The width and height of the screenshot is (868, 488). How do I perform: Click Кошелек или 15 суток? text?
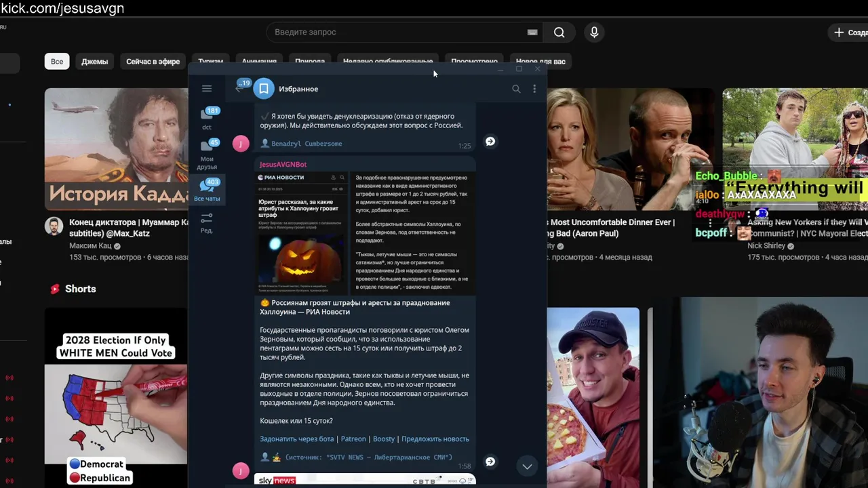tap(296, 421)
